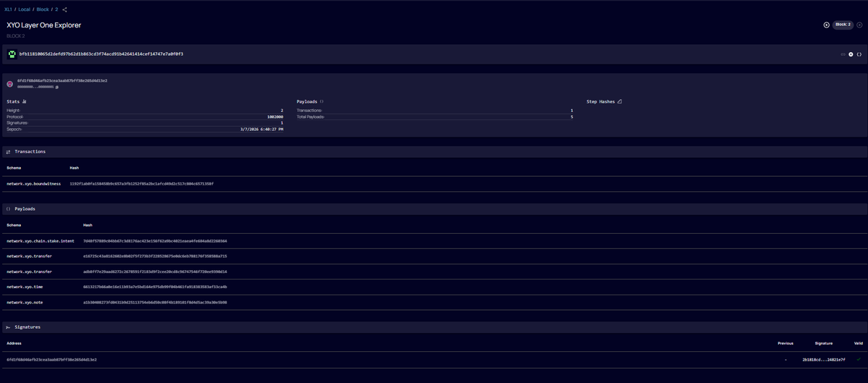
Task: Open the XL1 breadcrumb link
Action: (8, 9)
